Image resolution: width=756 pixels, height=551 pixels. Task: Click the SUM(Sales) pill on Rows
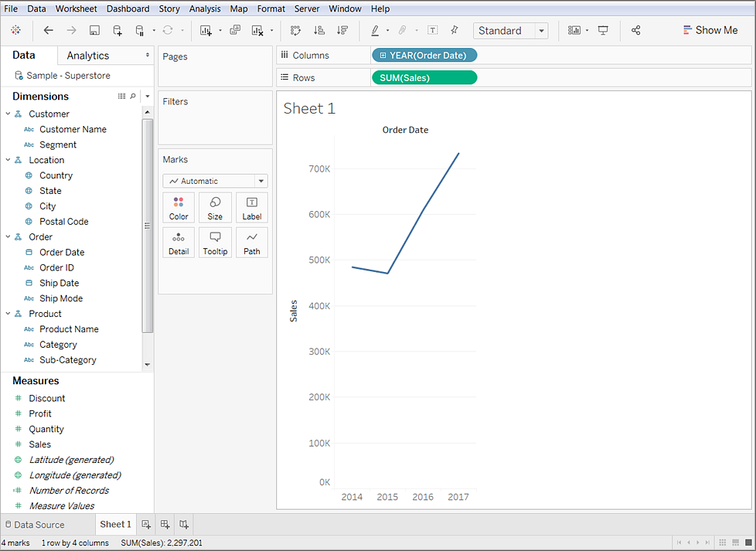click(424, 78)
